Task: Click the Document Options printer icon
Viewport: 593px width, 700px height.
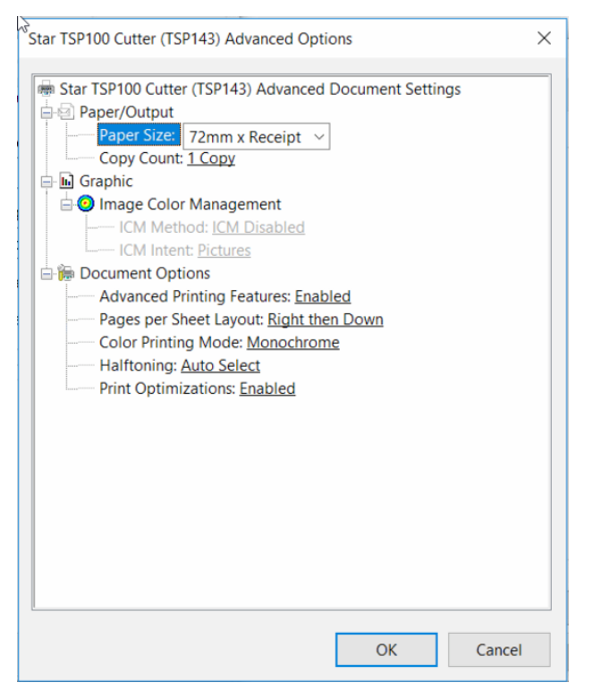Action: tap(66, 274)
